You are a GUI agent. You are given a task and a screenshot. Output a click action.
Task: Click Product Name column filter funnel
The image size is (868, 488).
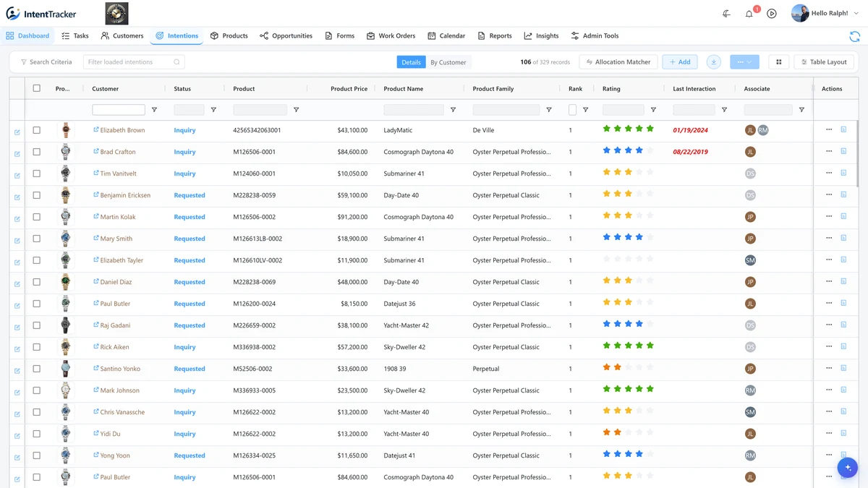453,110
